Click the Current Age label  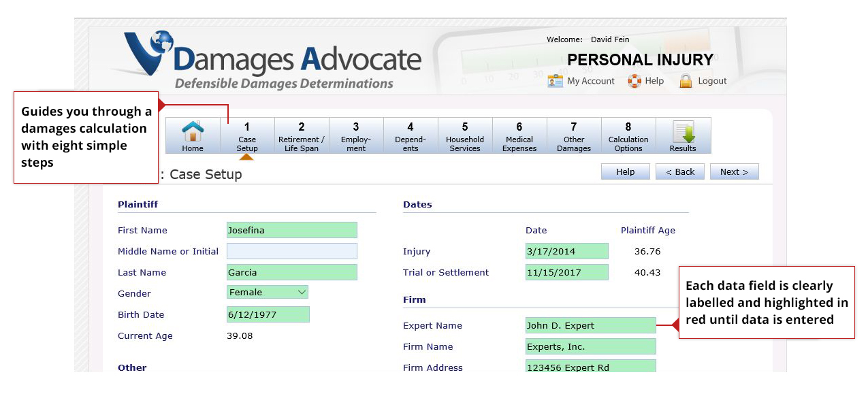pyautogui.click(x=145, y=335)
